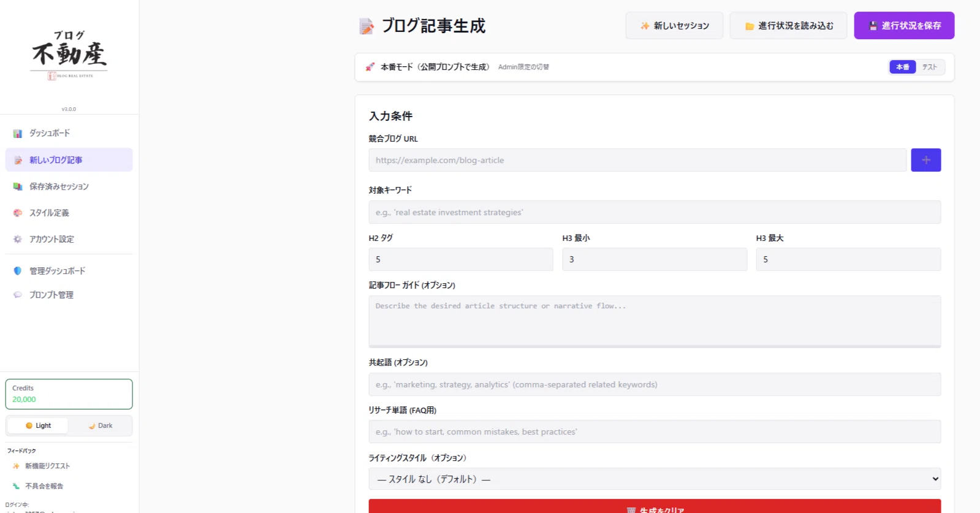Viewport: 980px width, 513px height.
Task: Click the H3 最大 number field
Action: coord(848,259)
